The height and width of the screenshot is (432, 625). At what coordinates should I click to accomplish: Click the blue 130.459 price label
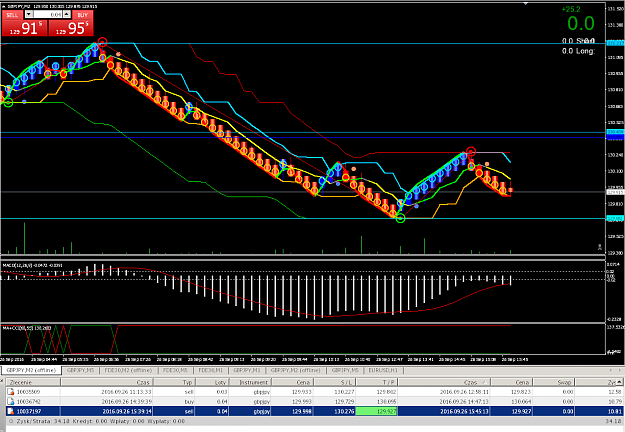615,132
